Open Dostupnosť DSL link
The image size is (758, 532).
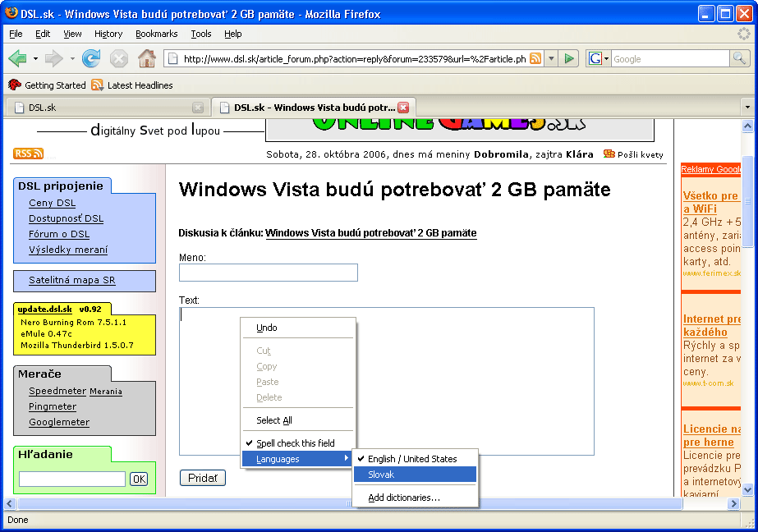click(67, 218)
